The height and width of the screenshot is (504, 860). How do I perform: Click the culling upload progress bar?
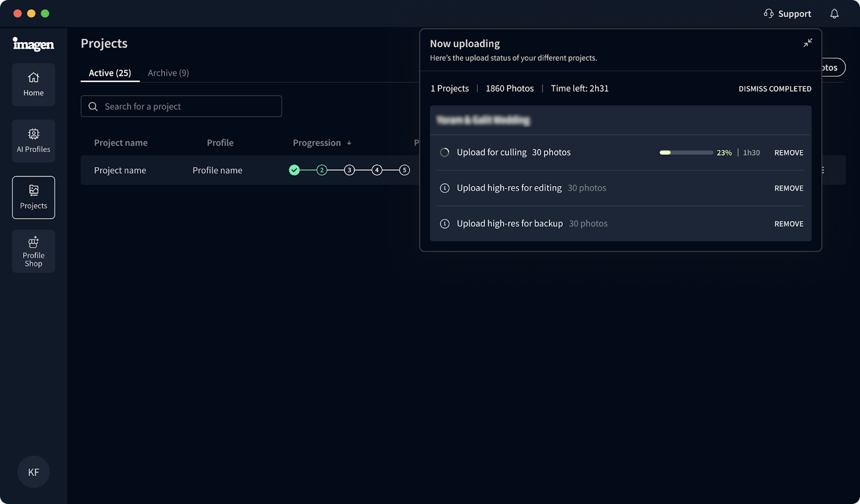pos(686,153)
